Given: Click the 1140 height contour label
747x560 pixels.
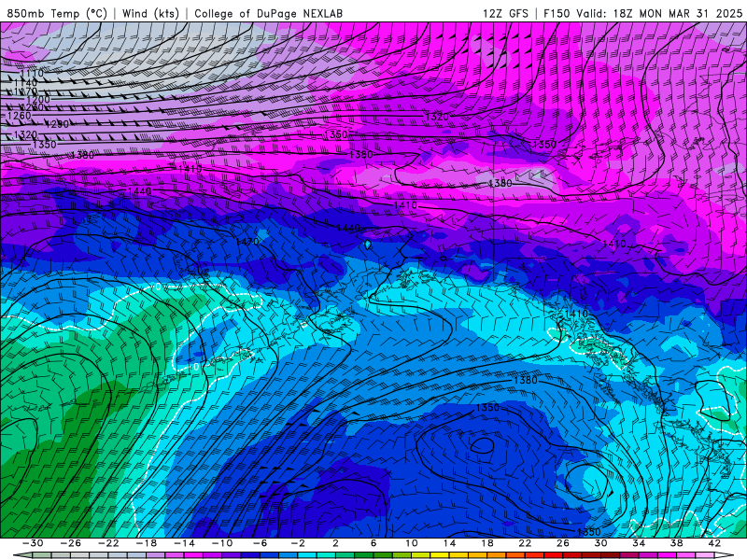Looking at the screenshot, I should pos(27,83).
